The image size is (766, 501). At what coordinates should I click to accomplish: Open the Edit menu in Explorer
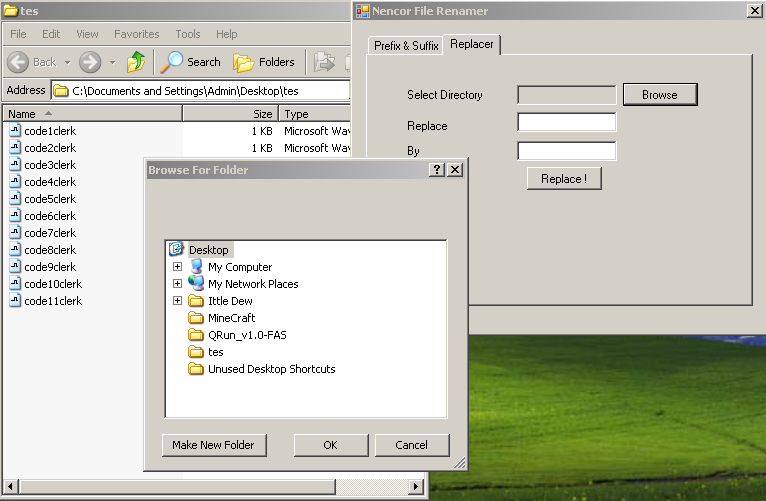pos(51,34)
